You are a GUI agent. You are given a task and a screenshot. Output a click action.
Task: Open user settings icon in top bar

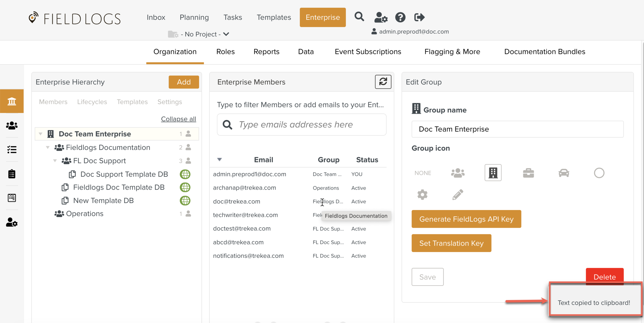[x=381, y=18]
